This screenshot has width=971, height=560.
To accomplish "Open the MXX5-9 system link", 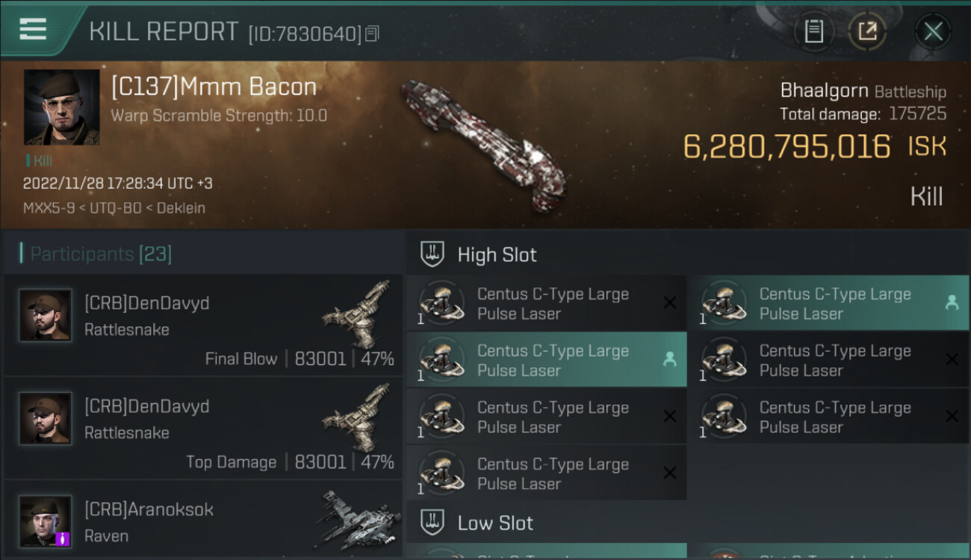I will click(x=49, y=208).
